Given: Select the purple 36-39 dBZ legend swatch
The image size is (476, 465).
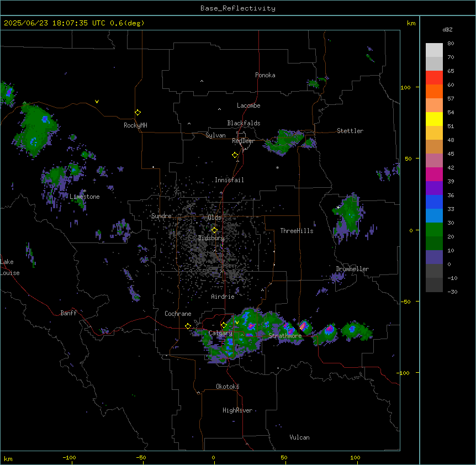Looking at the screenshot, I should tap(434, 188).
